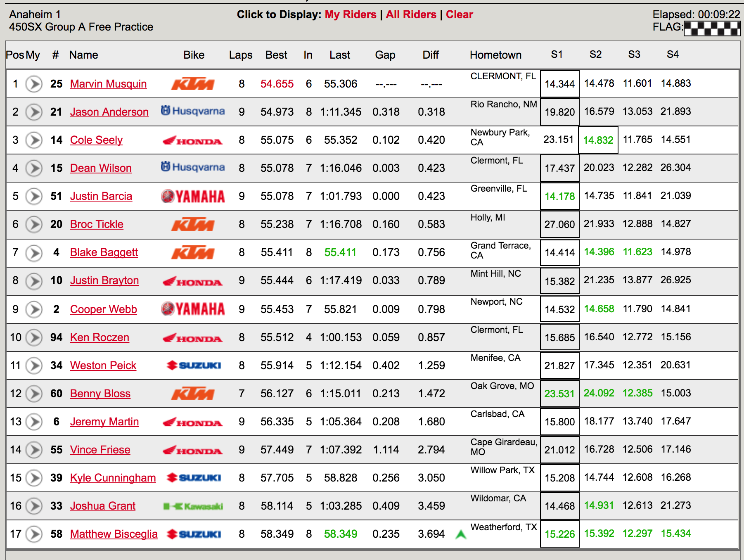Click best lap time 54.655

click(277, 84)
